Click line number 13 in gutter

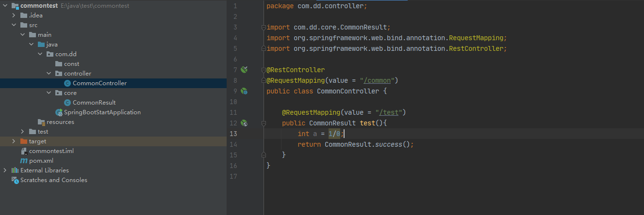click(x=234, y=134)
